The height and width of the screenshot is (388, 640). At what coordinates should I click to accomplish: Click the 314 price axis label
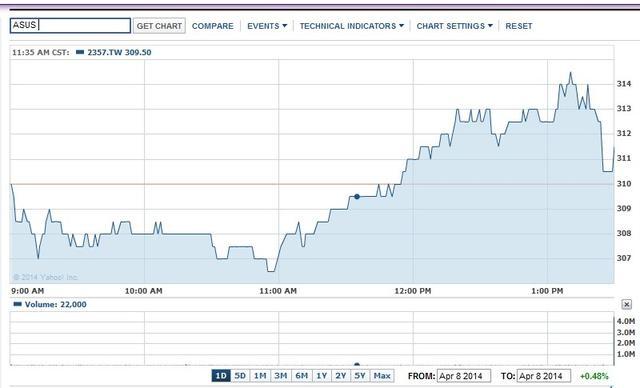[624, 84]
